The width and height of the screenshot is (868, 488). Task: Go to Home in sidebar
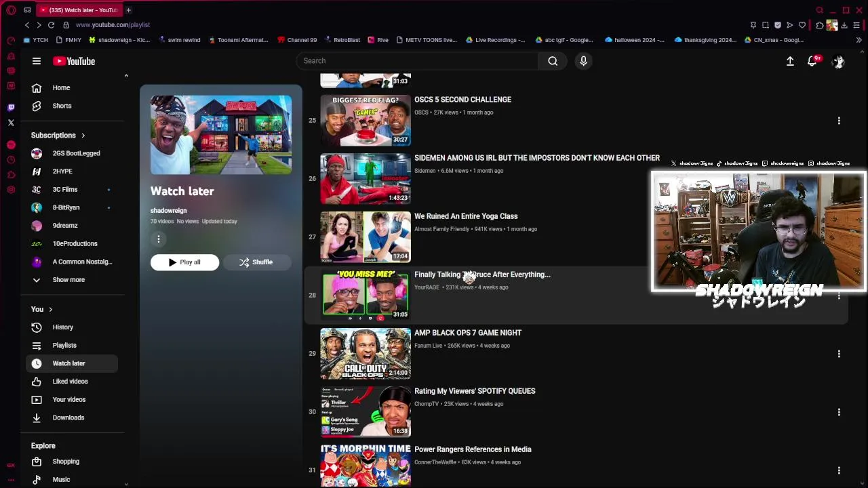72,87
